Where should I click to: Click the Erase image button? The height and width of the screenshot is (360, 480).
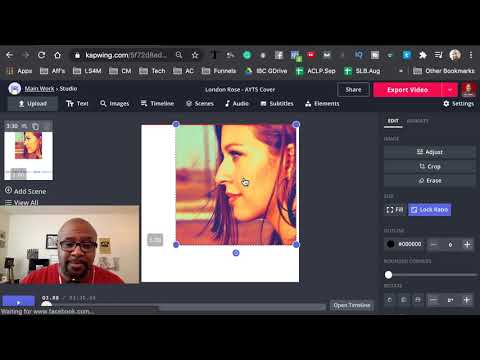[430, 180]
